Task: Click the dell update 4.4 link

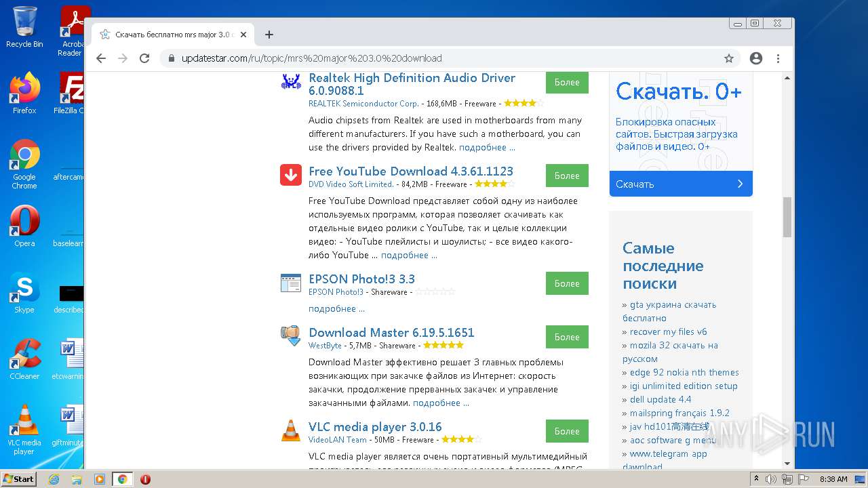Action: point(660,400)
